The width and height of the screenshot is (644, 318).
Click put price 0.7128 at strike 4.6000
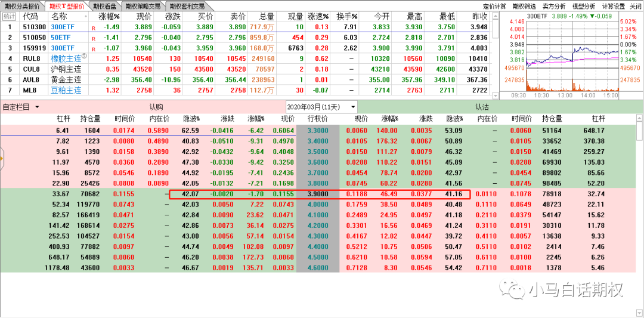(x=355, y=267)
